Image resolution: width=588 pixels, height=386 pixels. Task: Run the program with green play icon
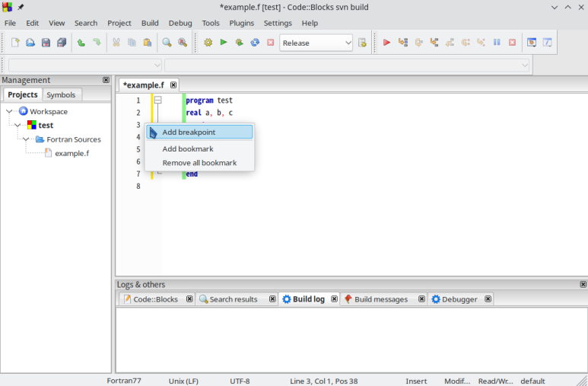[x=224, y=43]
